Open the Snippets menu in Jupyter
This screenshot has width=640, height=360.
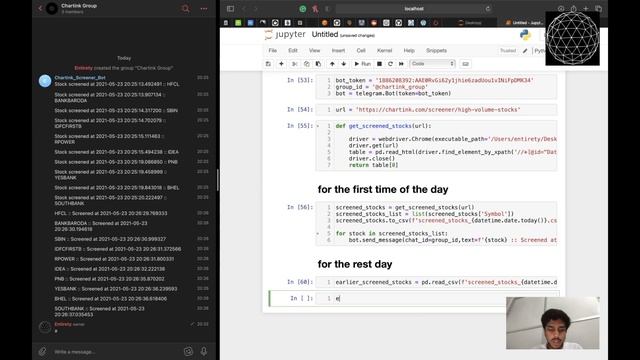pos(436,51)
